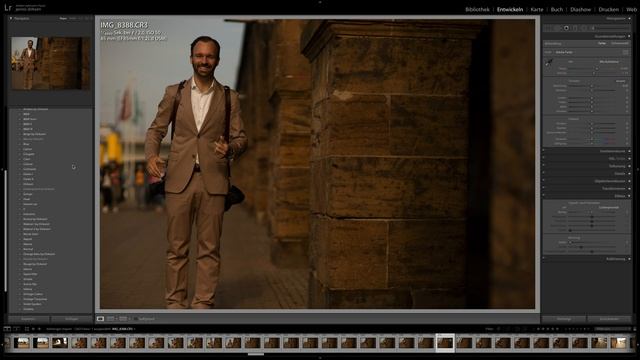The image size is (640, 360).
Task: Click the Zurücksetzen button in the right panel
Action: coord(609,319)
